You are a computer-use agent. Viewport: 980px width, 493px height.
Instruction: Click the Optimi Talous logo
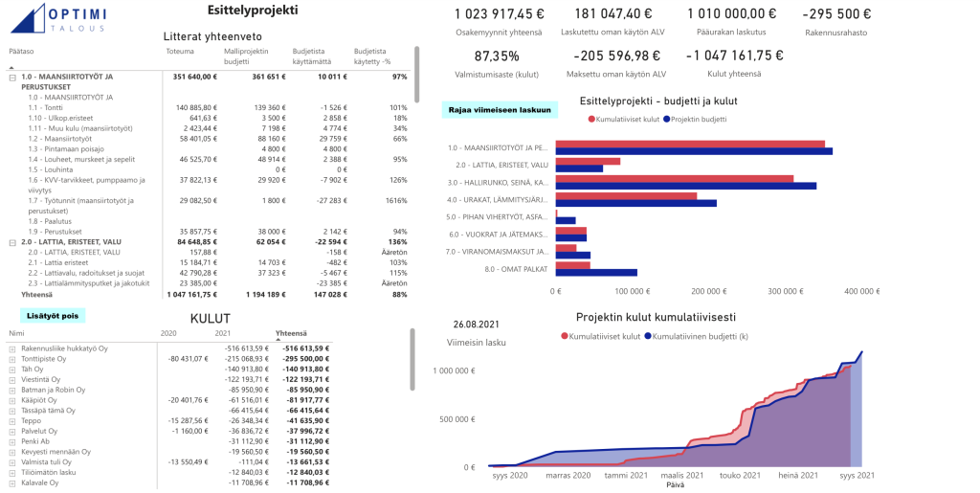(56, 18)
